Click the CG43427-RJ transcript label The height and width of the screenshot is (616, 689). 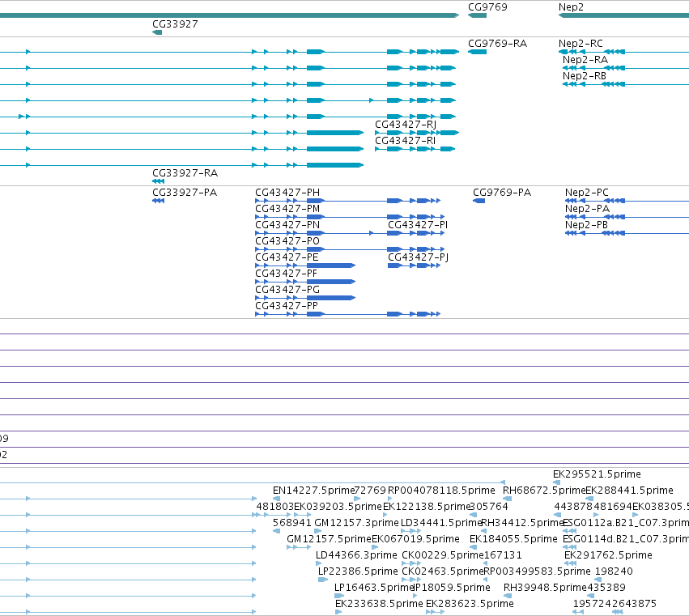pos(406,125)
